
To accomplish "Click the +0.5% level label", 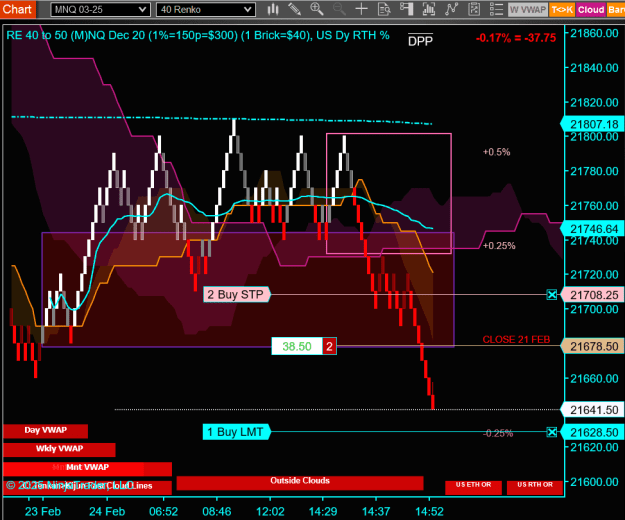I will click(496, 152).
